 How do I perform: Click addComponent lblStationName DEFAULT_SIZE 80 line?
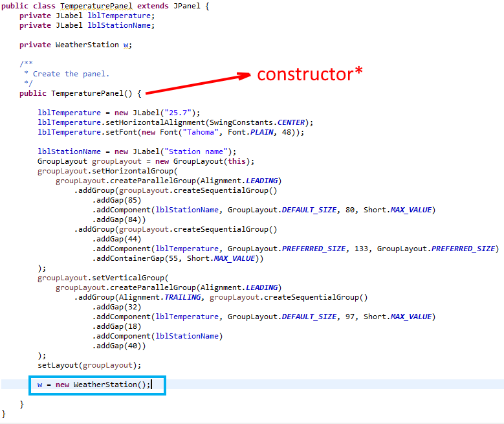[264, 210]
